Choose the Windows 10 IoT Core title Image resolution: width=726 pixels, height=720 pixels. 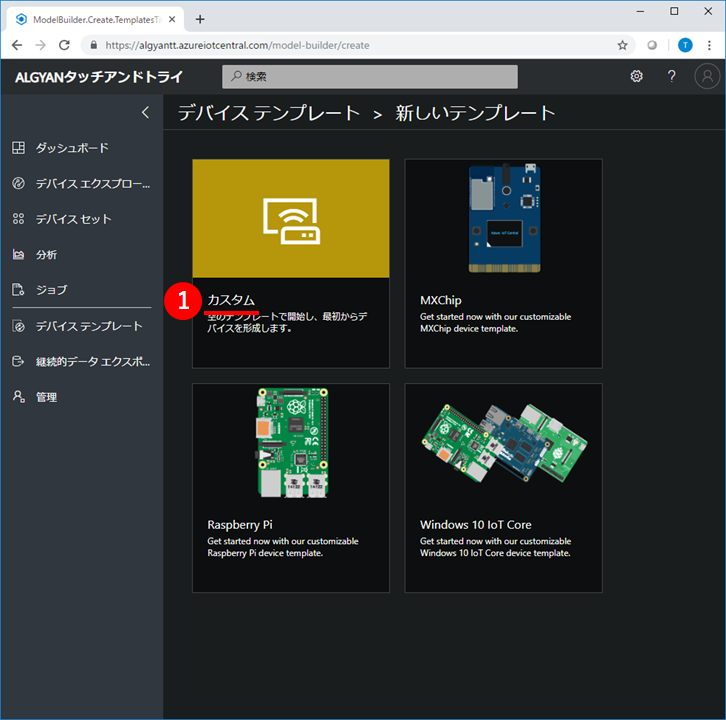click(x=476, y=525)
